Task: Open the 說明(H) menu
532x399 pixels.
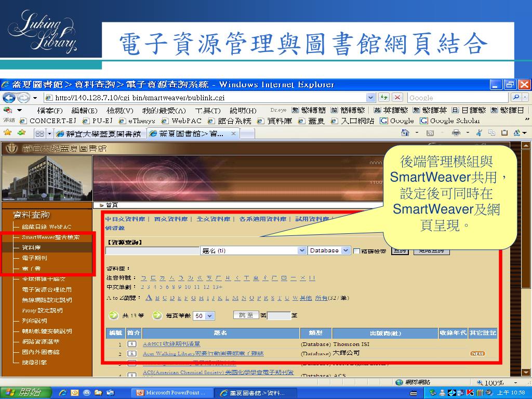Action: (243, 111)
